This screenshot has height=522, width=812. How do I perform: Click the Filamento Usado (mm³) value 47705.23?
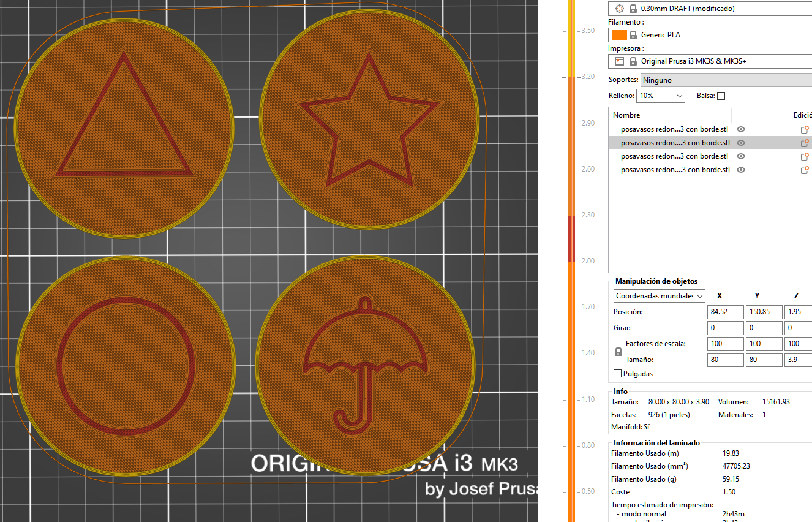(x=736, y=466)
